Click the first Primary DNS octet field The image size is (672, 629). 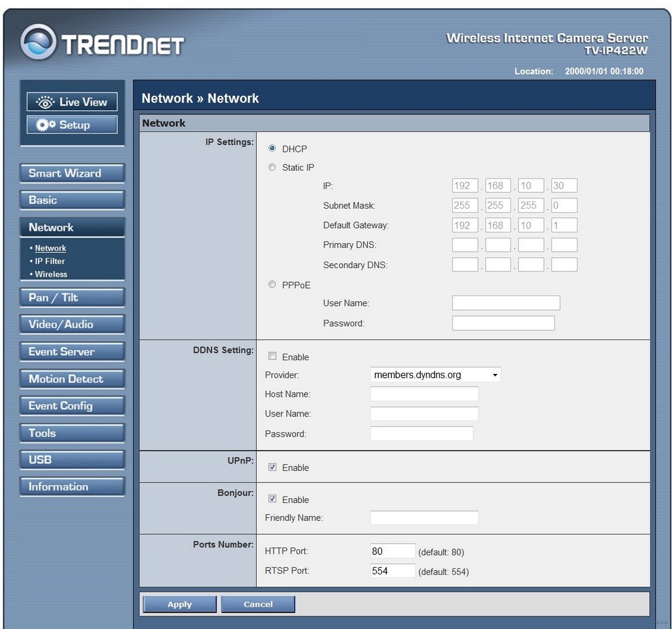[x=465, y=245]
